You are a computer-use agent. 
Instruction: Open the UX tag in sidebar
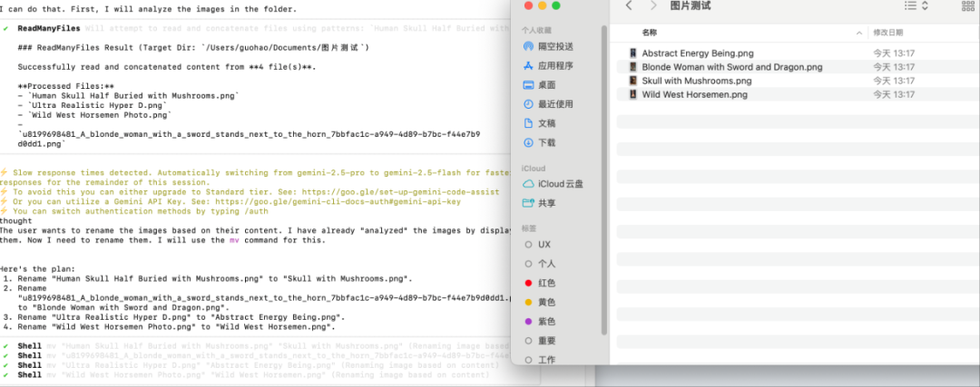(x=544, y=245)
